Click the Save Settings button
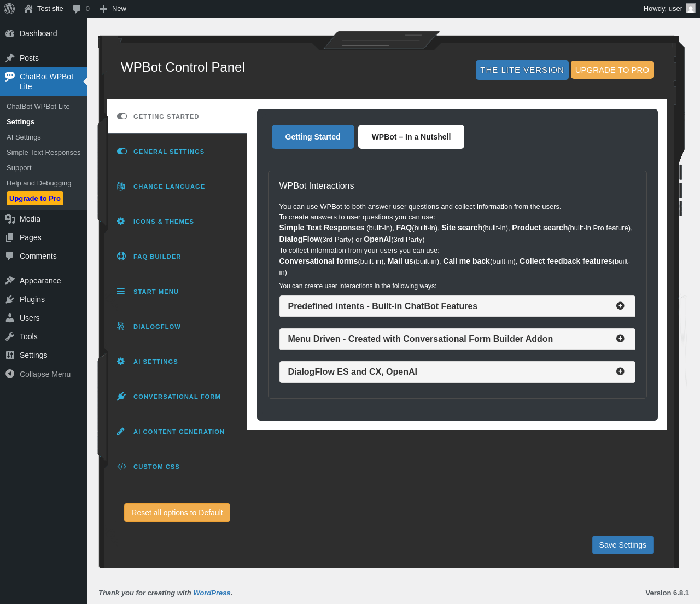This screenshot has width=700, height=604. (x=623, y=545)
